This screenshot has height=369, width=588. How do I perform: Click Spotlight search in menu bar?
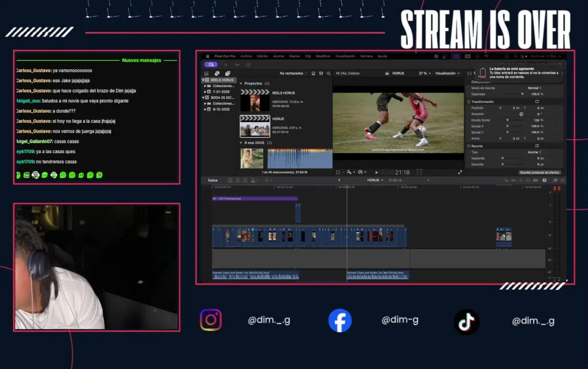[516, 56]
